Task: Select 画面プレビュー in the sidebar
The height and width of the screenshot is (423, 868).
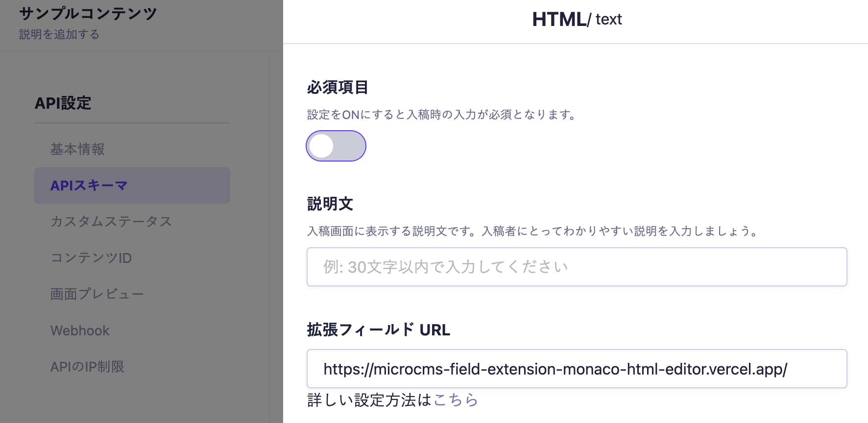Action: tap(97, 294)
